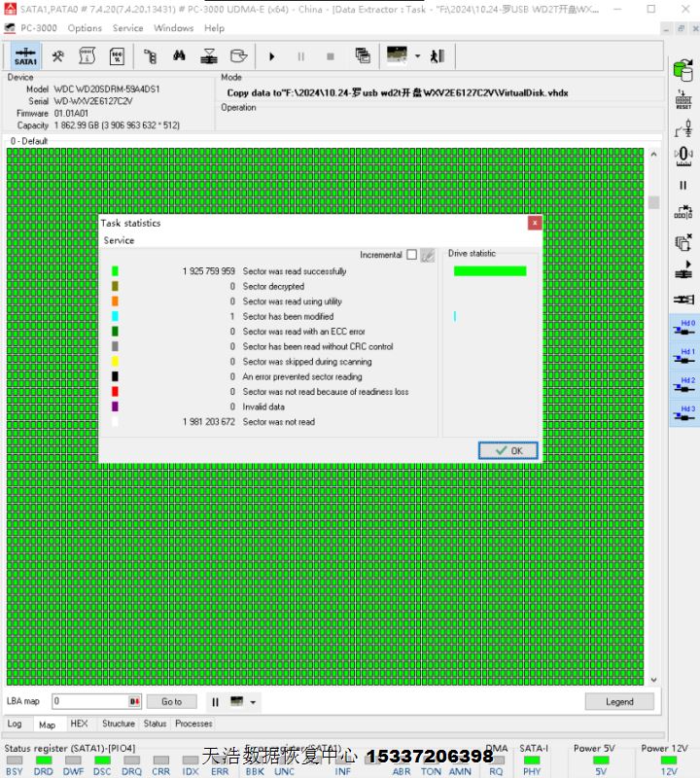Click the LBA map input field

coord(90,701)
